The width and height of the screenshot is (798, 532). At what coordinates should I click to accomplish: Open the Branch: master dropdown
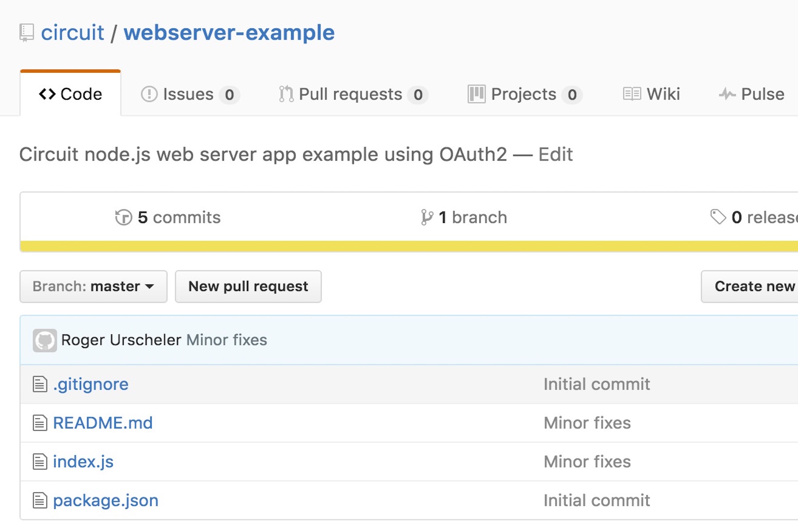coord(93,286)
